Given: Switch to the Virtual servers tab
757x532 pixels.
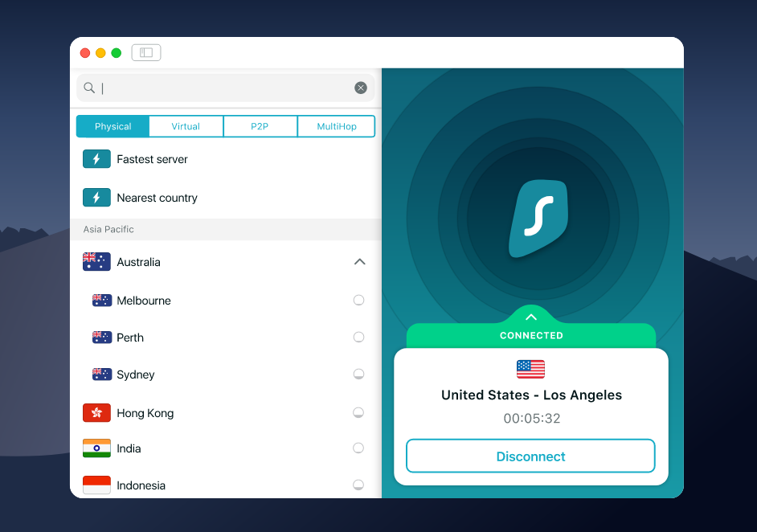Looking at the screenshot, I should point(186,126).
